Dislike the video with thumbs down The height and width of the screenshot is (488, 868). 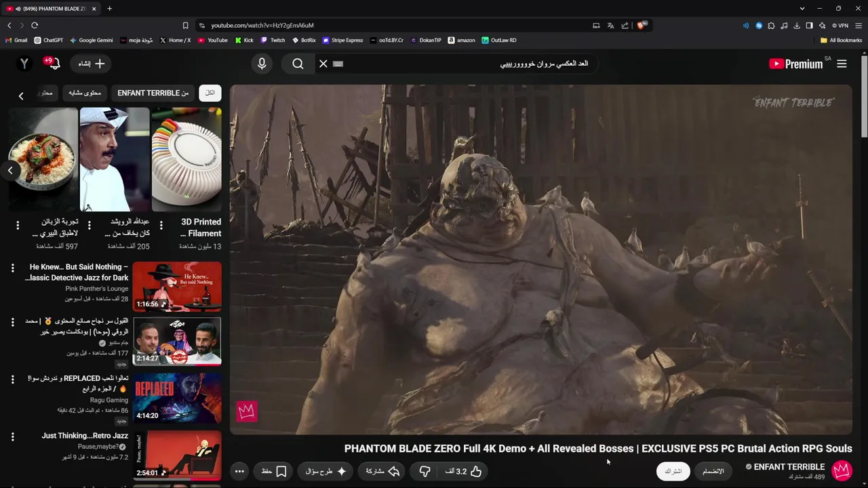[425, 471]
